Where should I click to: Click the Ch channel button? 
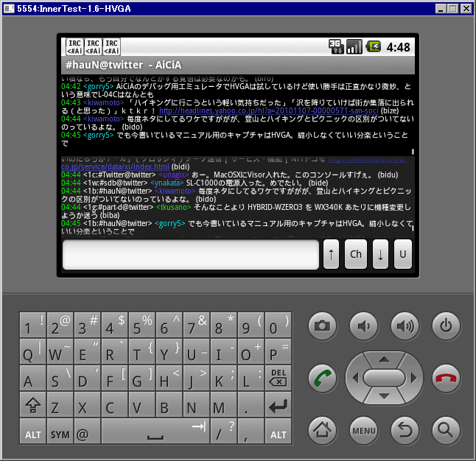point(356,254)
